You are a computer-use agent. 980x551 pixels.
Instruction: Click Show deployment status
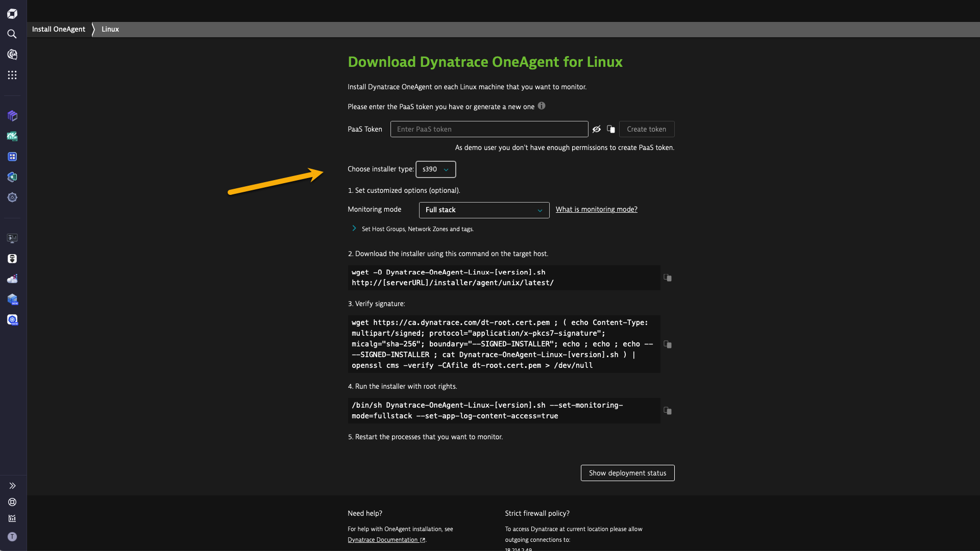(627, 473)
